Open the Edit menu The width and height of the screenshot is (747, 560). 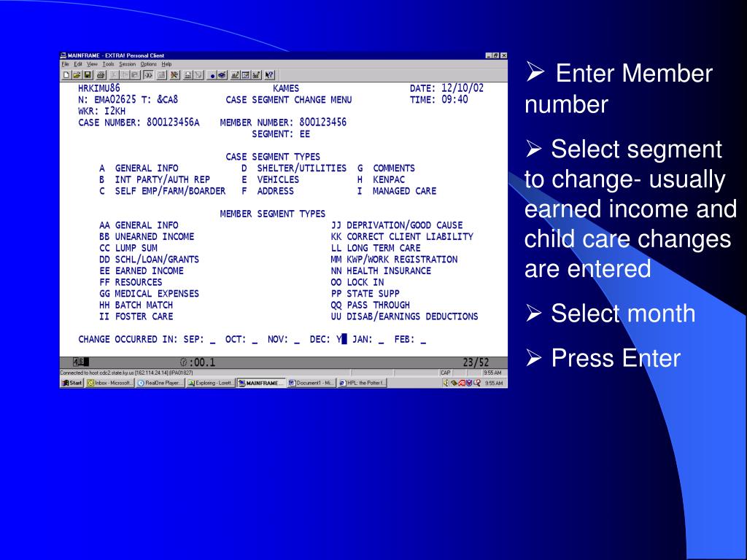tap(78, 64)
